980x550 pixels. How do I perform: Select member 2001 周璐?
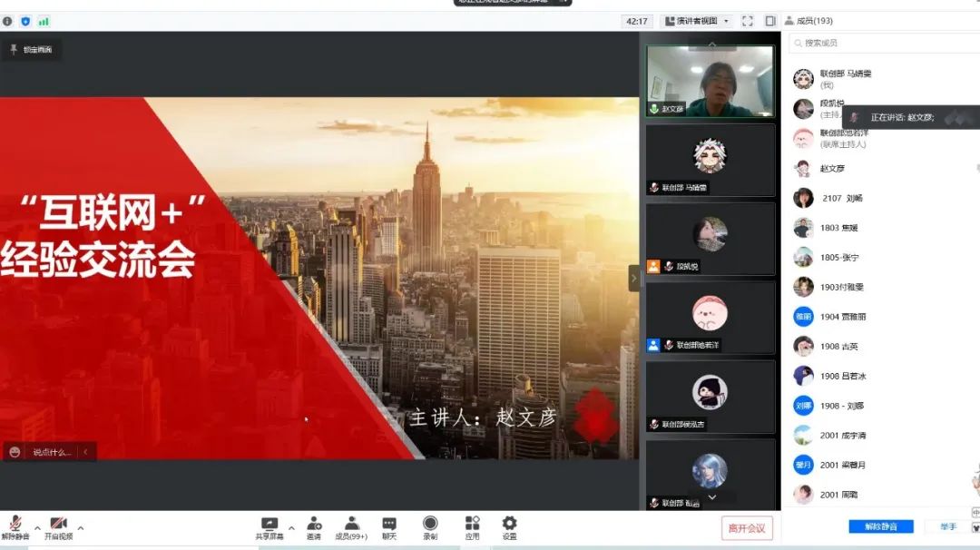click(883, 495)
